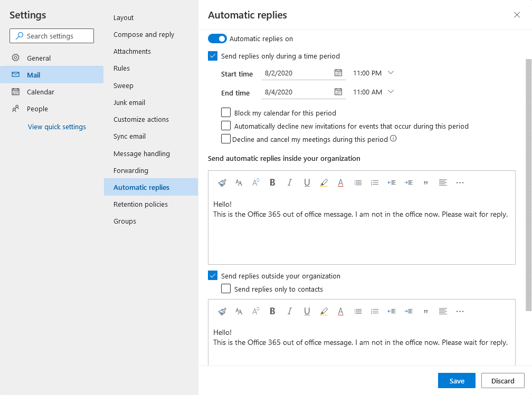Screen dimensions: 532x395
Task: Insert bulleted list in the inside-organization editor
Action: (358, 182)
